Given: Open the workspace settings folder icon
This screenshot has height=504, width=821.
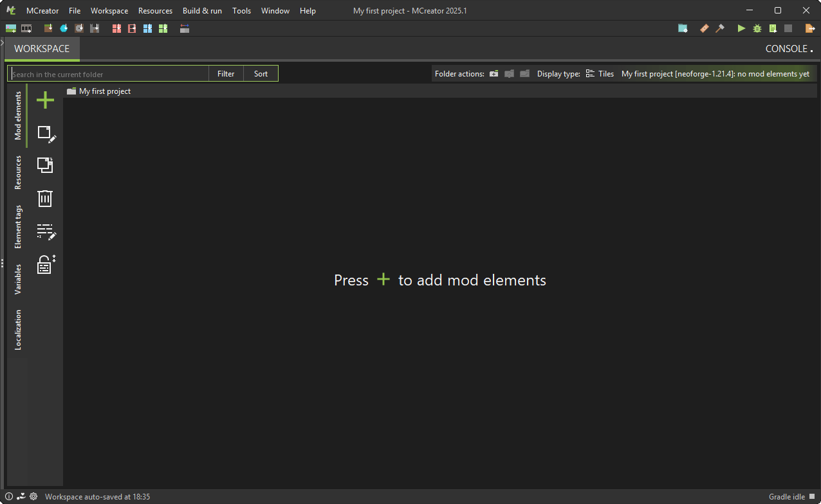Looking at the screenshot, I should pyautogui.click(x=683, y=28).
